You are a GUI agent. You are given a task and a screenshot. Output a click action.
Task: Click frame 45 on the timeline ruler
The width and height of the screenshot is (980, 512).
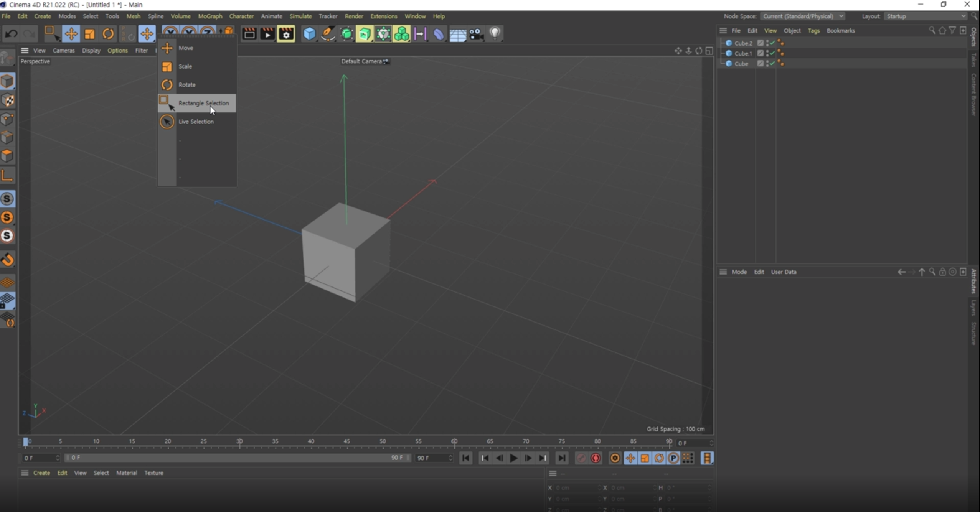pos(347,442)
